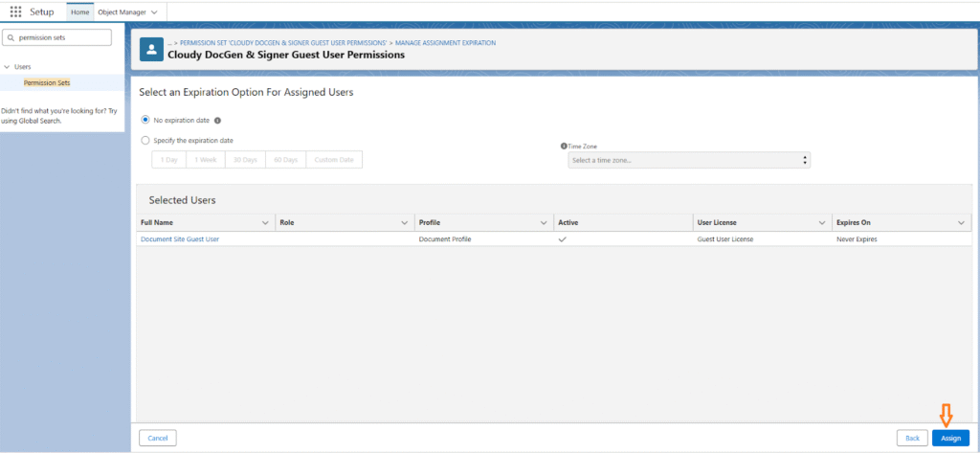Click the Time Zone info icon
The height and width of the screenshot is (453, 980).
(564, 146)
